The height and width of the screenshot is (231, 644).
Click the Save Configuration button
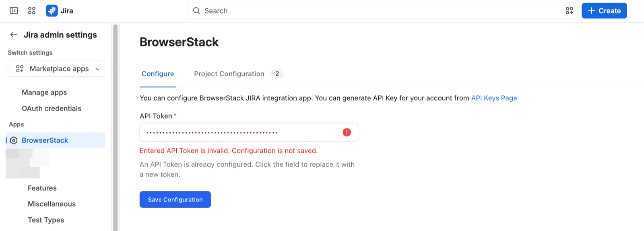[x=175, y=200]
